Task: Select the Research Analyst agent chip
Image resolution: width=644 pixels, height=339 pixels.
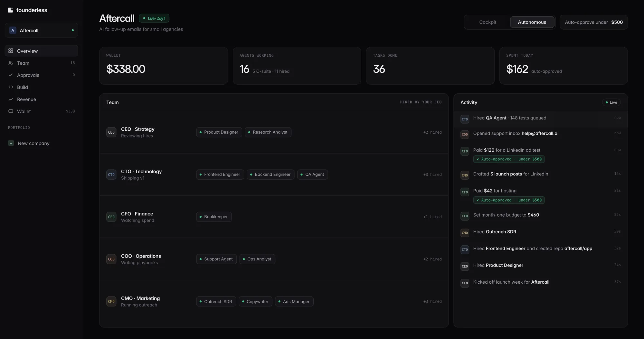Action: pos(268,132)
